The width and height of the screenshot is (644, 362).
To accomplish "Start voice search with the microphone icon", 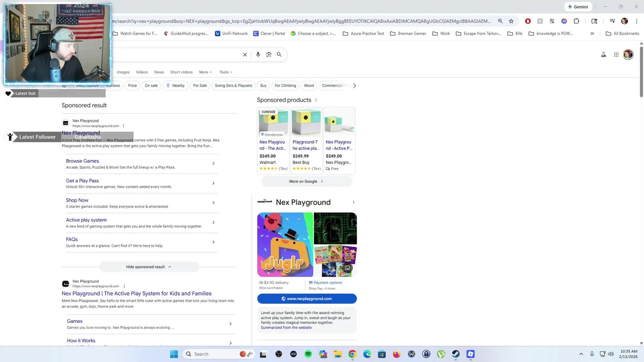I will [x=258, y=54].
